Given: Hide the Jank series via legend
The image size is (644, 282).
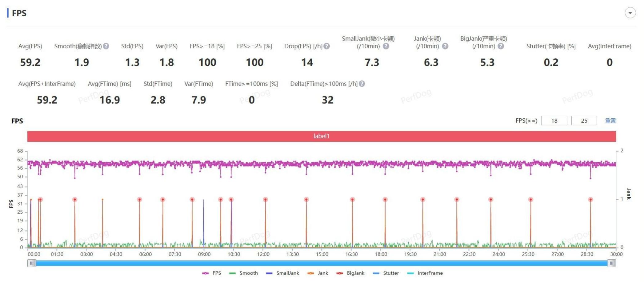Looking at the screenshot, I should click(318, 273).
